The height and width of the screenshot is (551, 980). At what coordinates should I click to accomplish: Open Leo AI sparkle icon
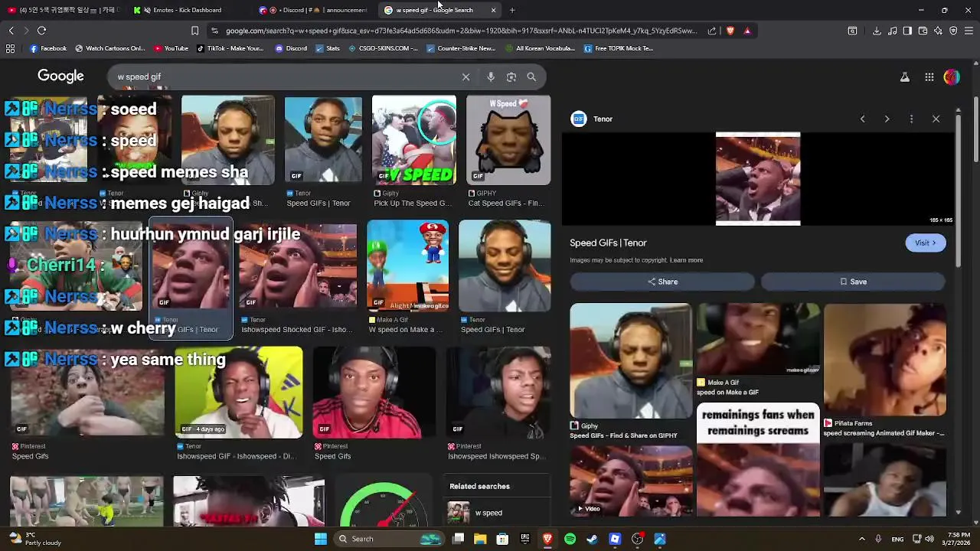[938, 31]
